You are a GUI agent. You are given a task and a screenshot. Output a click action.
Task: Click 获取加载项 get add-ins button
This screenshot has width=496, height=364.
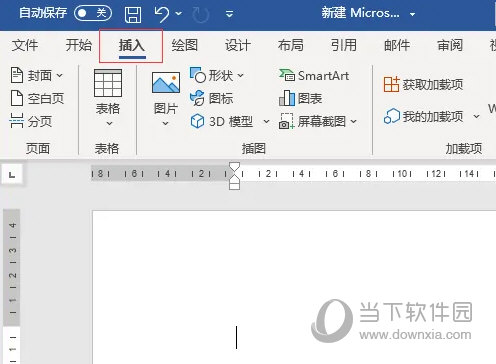tap(423, 84)
